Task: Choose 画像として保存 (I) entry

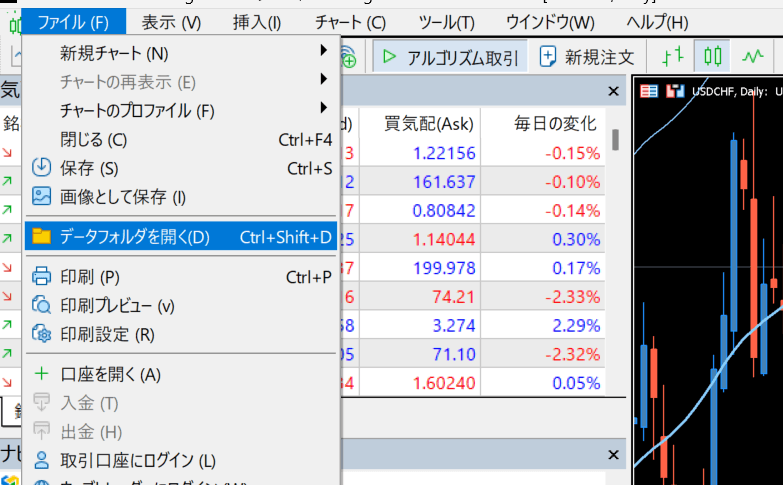Action: pyautogui.click(x=181, y=197)
